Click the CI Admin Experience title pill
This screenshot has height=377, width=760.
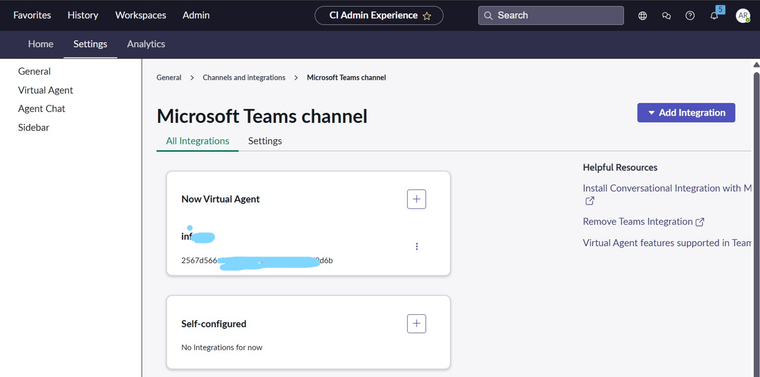(379, 16)
